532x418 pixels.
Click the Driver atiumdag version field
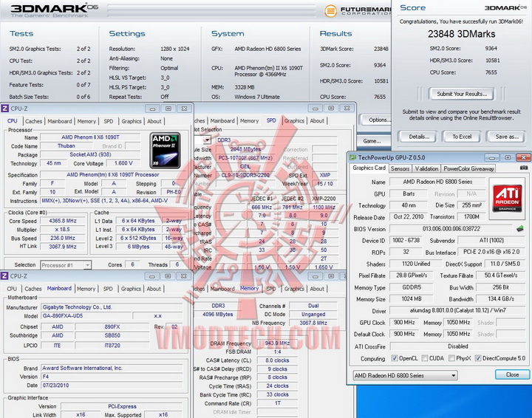(457, 310)
